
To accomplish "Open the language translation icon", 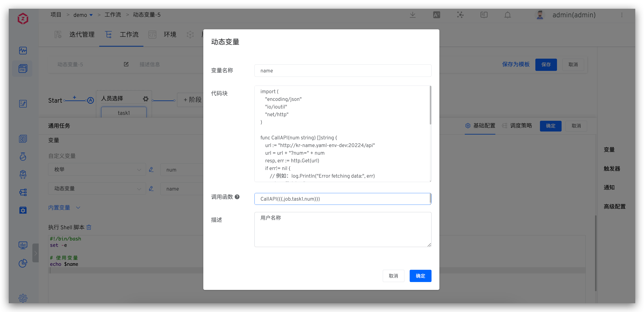I will pos(437,15).
